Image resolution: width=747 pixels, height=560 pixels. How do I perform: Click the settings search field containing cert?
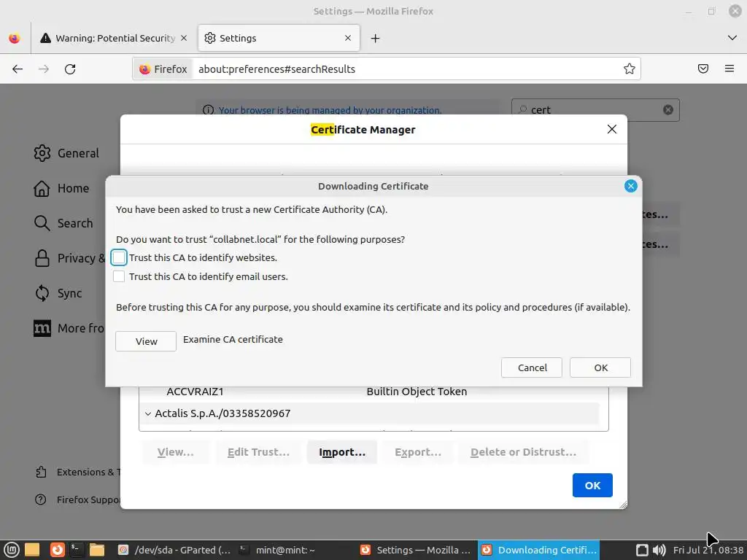tap(595, 110)
